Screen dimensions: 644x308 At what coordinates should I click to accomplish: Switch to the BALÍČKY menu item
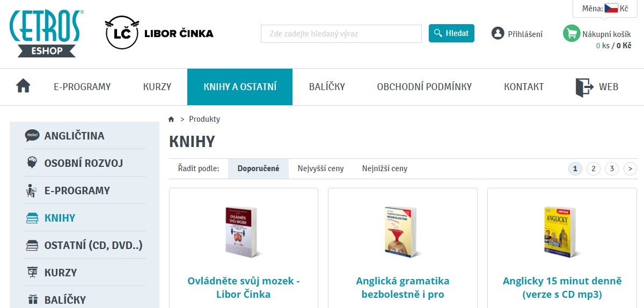click(327, 86)
